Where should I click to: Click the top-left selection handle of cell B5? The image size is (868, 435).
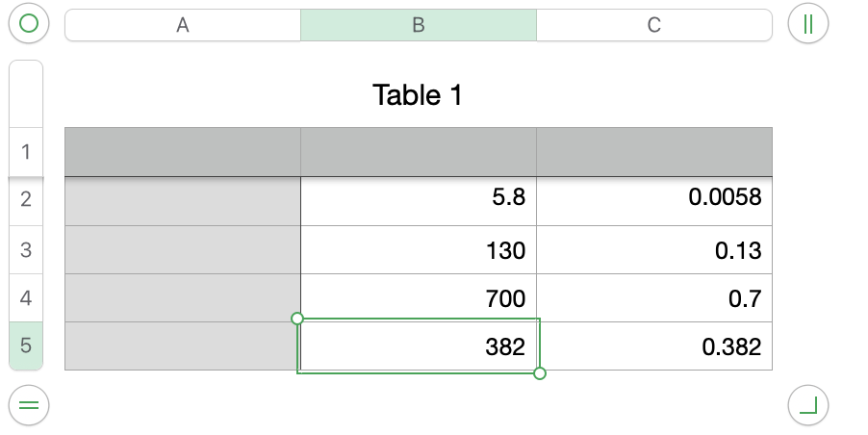297,319
